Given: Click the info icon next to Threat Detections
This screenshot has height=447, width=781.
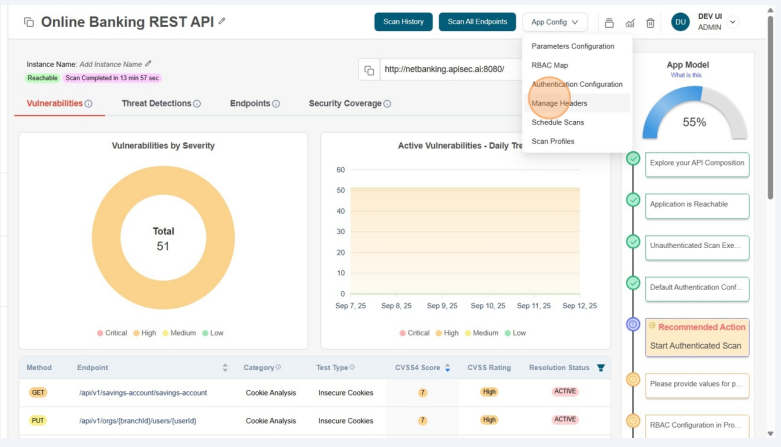Looking at the screenshot, I should [x=197, y=104].
